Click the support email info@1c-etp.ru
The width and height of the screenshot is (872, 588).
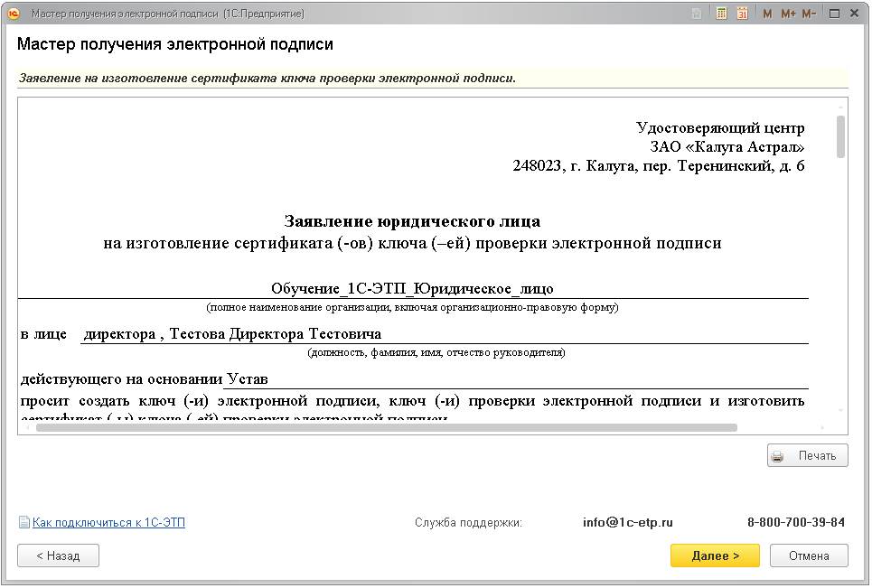[x=628, y=522]
